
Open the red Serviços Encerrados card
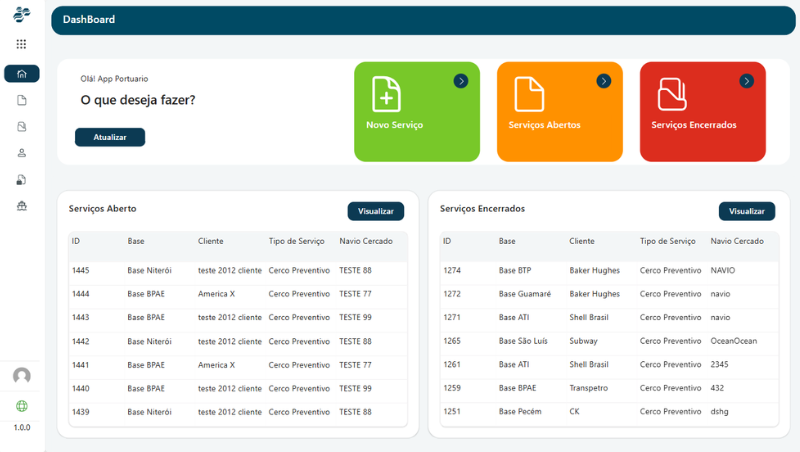702,112
